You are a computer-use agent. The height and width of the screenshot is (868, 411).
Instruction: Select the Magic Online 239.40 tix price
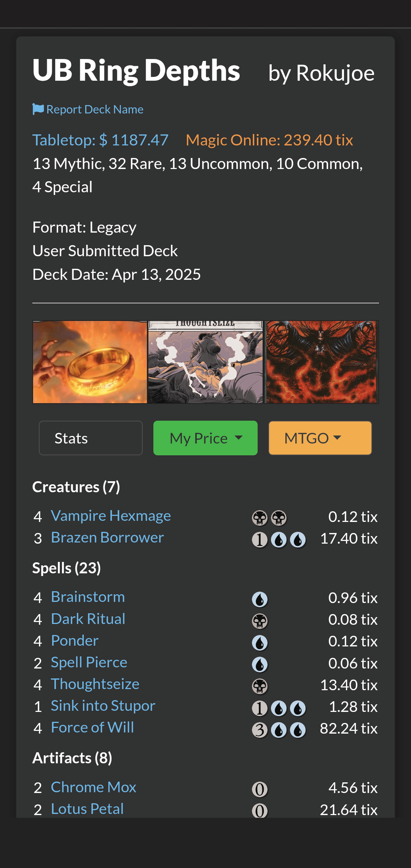[x=269, y=140]
